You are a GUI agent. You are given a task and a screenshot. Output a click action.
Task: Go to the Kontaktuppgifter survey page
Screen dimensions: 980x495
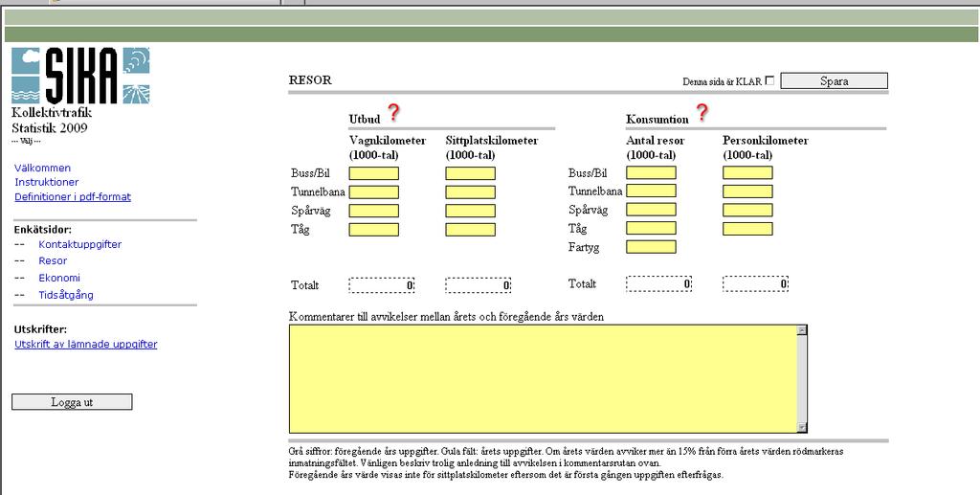tap(80, 244)
